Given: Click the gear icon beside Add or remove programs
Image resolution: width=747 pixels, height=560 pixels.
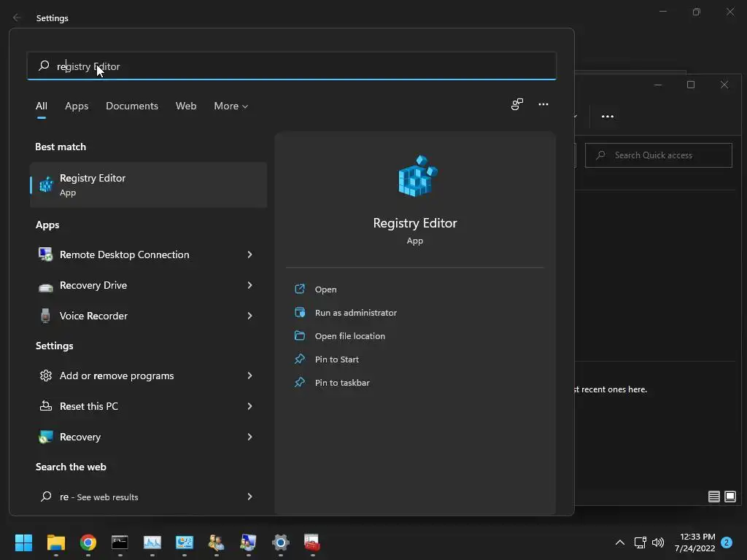Looking at the screenshot, I should click(x=46, y=376).
